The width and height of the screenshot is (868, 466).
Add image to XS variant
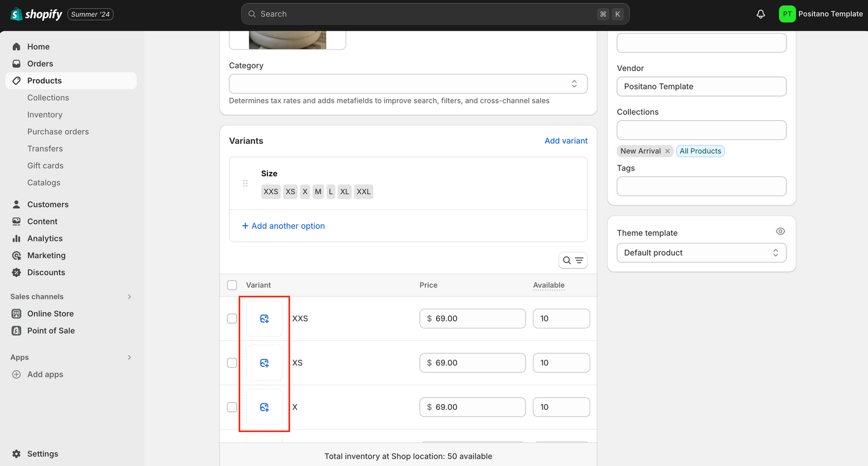[x=264, y=363]
